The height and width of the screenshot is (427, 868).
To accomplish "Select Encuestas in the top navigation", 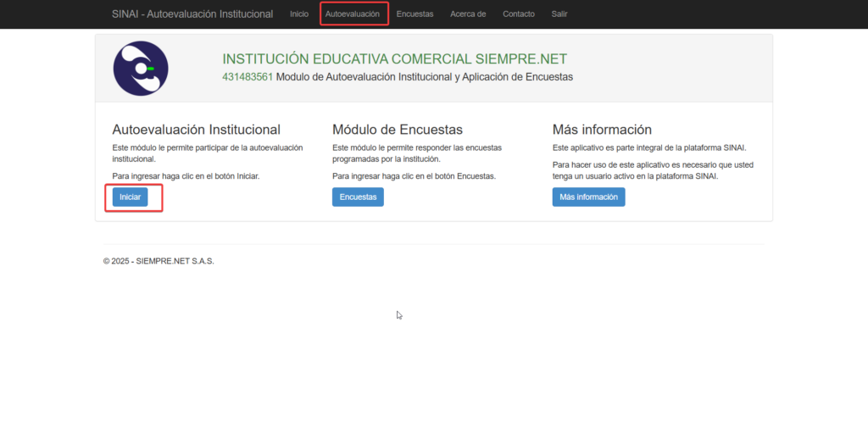I will pyautogui.click(x=415, y=14).
